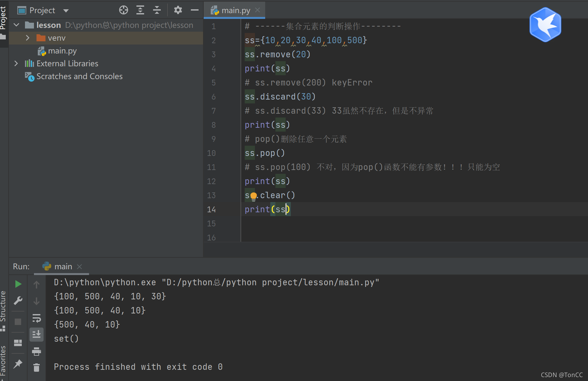Click line number 16 in gutter

click(x=211, y=238)
